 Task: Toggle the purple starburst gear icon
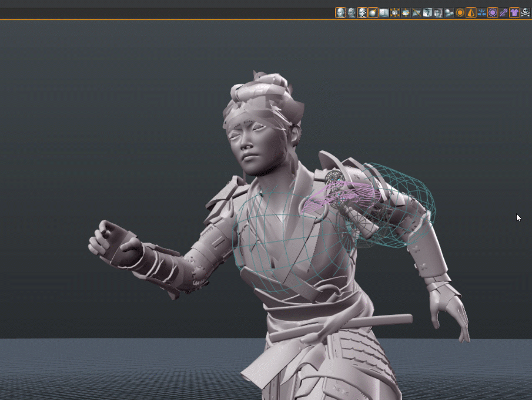coord(493,12)
